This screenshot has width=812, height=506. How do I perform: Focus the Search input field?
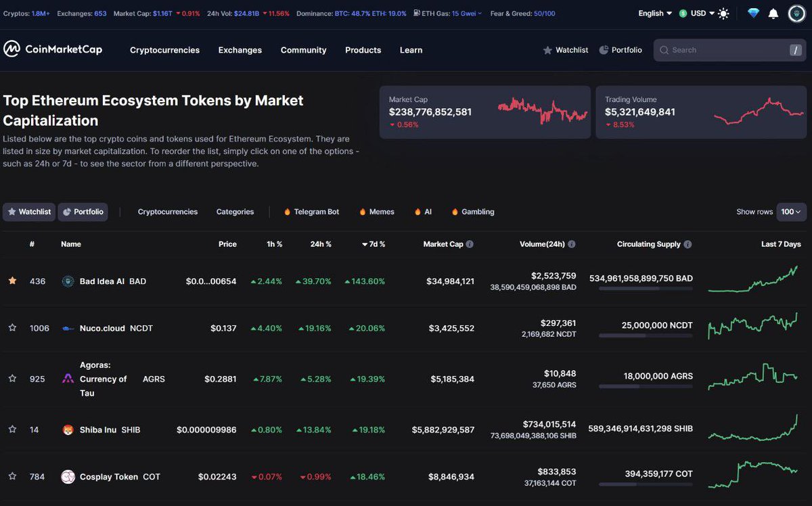[x=729, y=50]
